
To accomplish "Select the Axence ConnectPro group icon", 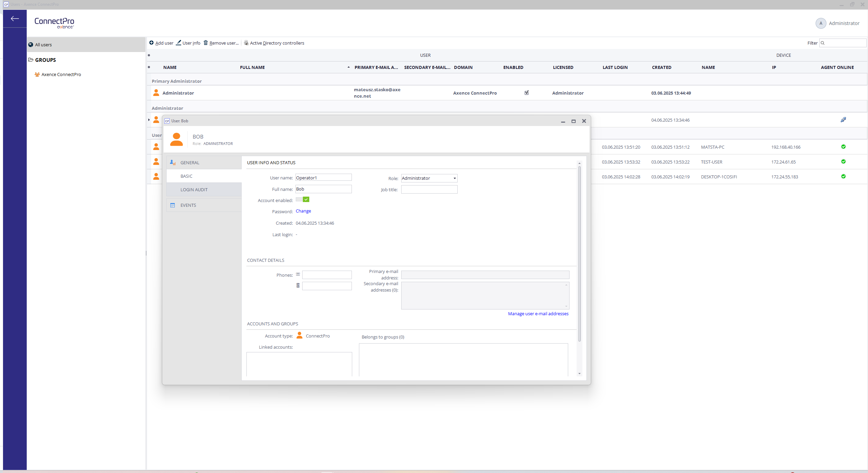I will click(37, 74).
